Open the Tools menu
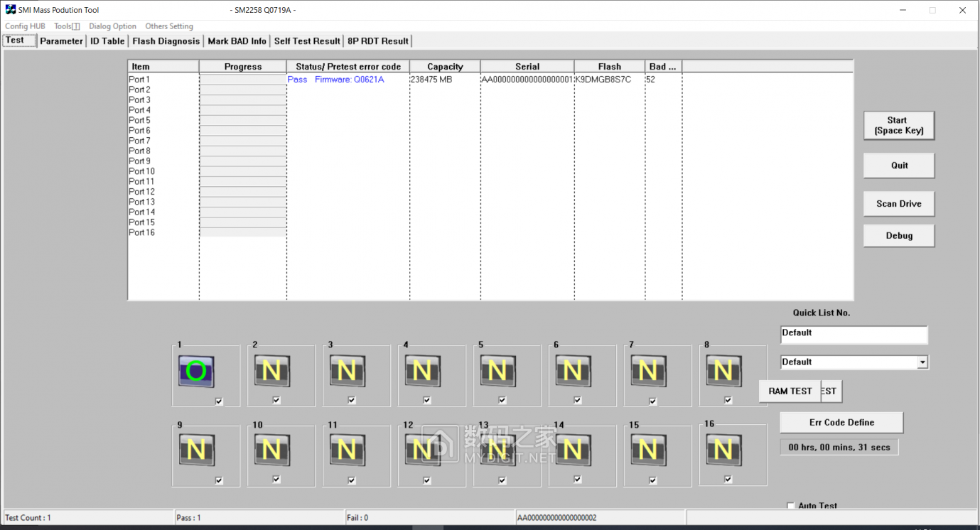This screenshot has width=980, height=530. (x=67, y=26)
